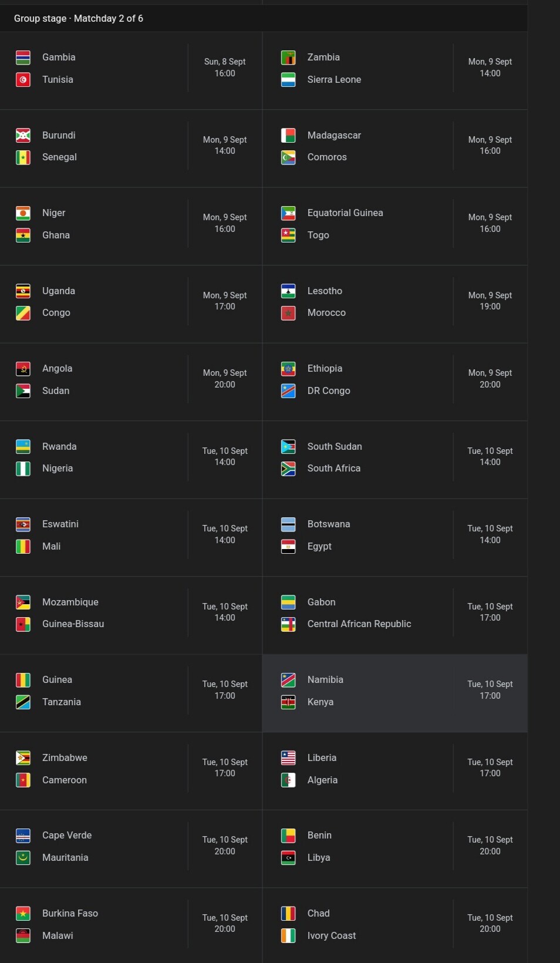This screenshot has height=963, width=560.
Task: Select the Burkina Faso team name
Action: [70, 914]
